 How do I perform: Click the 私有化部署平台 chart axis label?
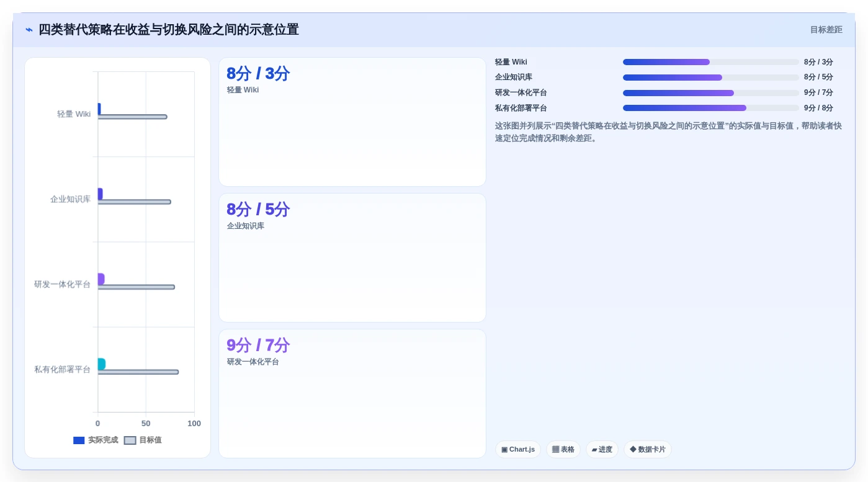tap(62, 369)
